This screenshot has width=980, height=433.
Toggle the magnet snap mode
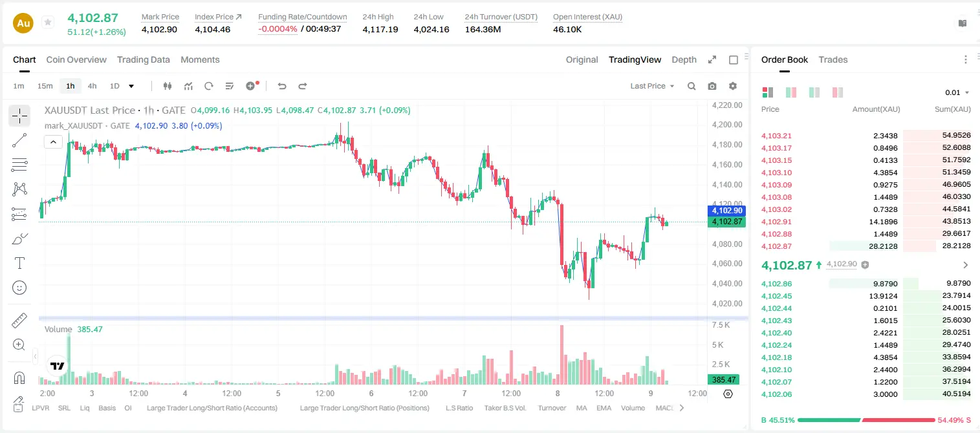click(19, 377)
